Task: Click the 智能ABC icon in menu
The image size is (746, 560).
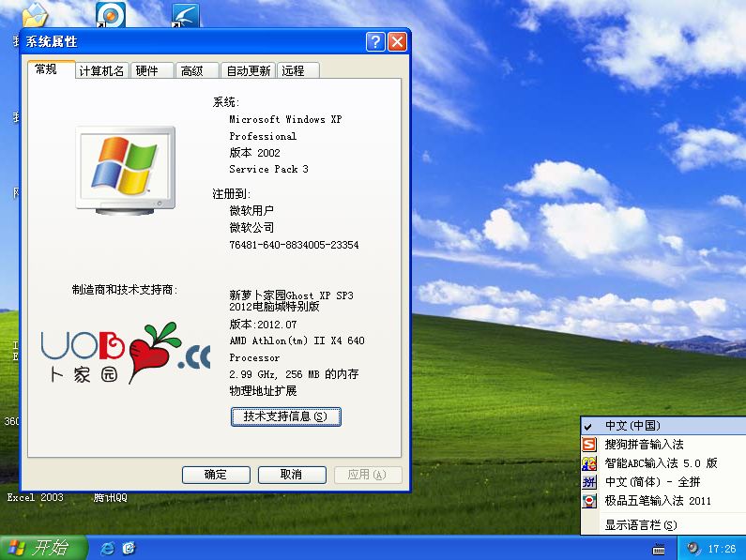Action: point(589,463)
